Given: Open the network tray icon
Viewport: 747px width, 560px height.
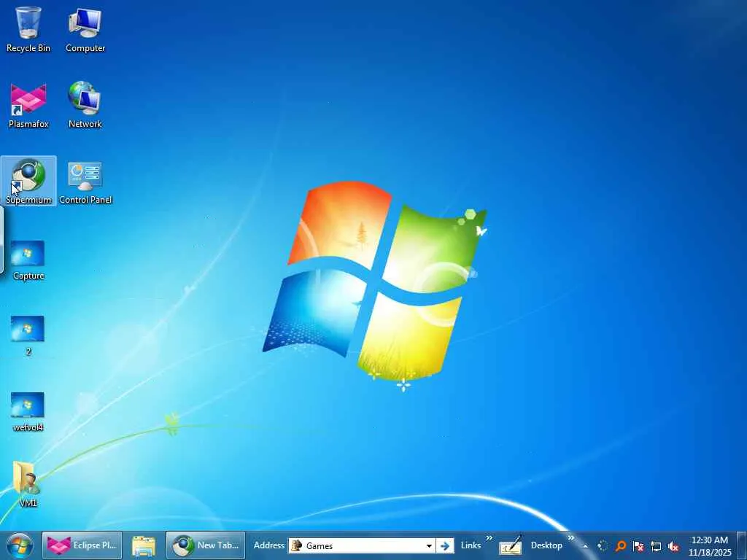Looking at the screenshot, I should point(656,546).
